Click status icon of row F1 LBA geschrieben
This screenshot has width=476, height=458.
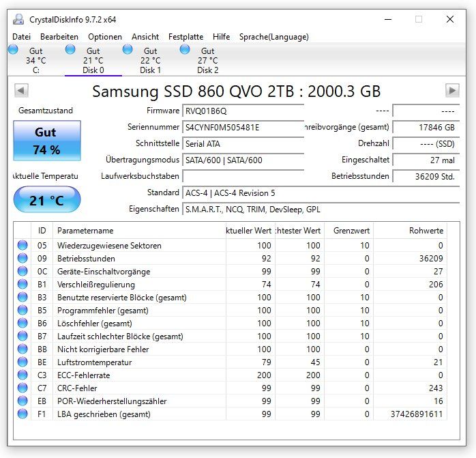(x=23, y=414)
